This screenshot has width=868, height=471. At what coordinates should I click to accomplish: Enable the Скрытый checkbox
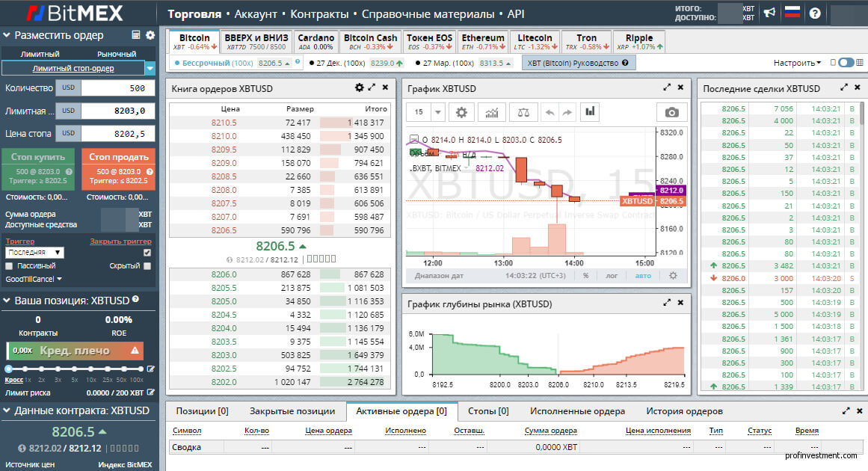click(x=147, y=265)
